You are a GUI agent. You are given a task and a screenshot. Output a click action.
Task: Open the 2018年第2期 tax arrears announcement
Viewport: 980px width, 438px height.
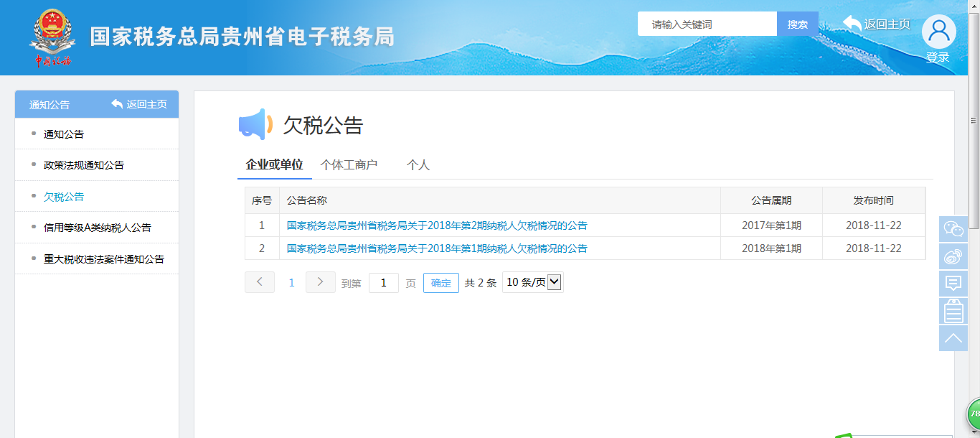[x=437, y=225]
